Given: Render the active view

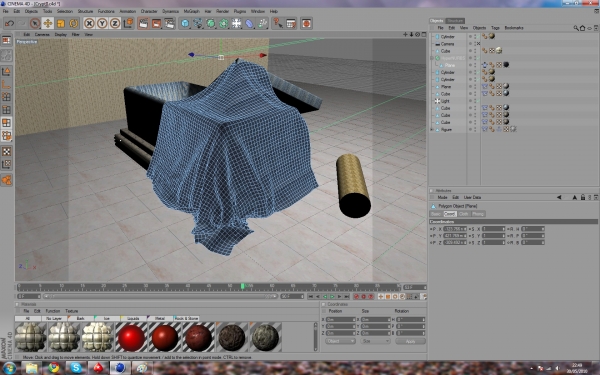Looking at the screenshot, I should coord(143,24).
